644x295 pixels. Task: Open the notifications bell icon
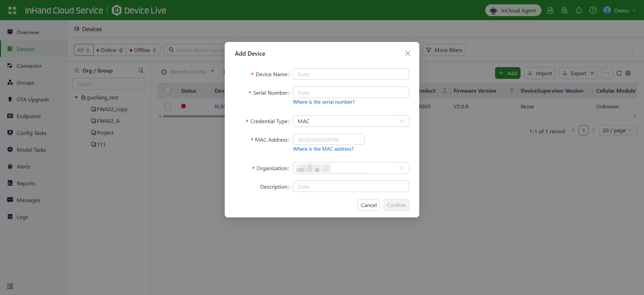pos(579,10)
